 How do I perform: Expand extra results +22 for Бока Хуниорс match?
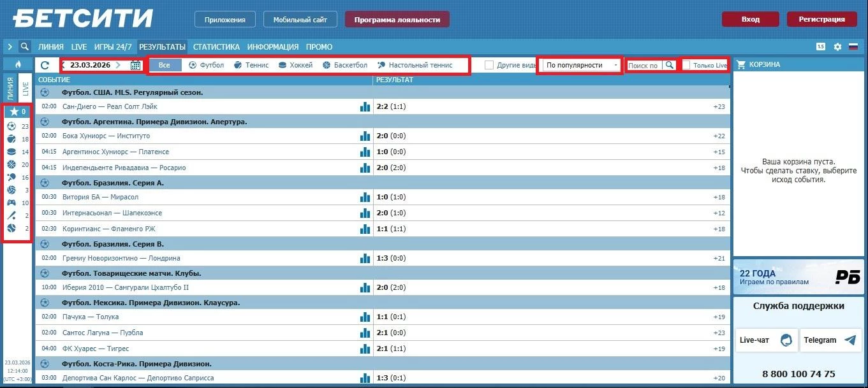coord(719,136)
